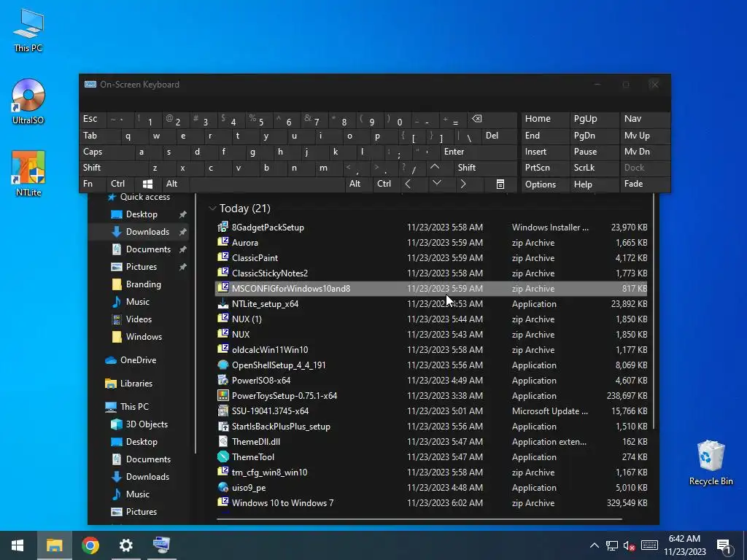Screen dimensions: 747x560
Task: Click the Nav key on keyboard
Action: (645, 119)
